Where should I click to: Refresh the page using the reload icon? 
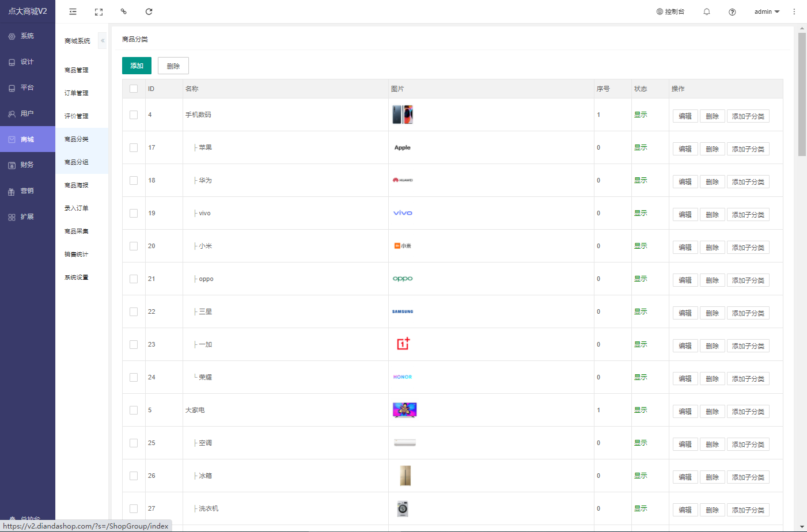tap(149, 12)
